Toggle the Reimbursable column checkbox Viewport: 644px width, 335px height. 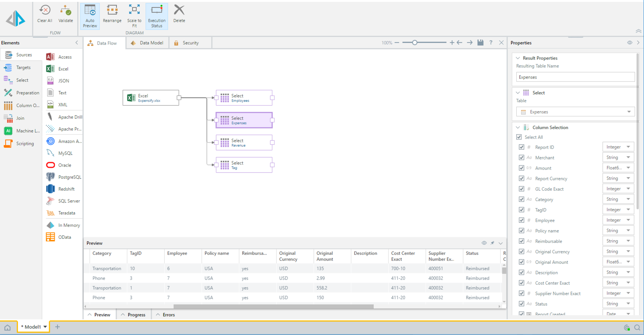(522, 241)
